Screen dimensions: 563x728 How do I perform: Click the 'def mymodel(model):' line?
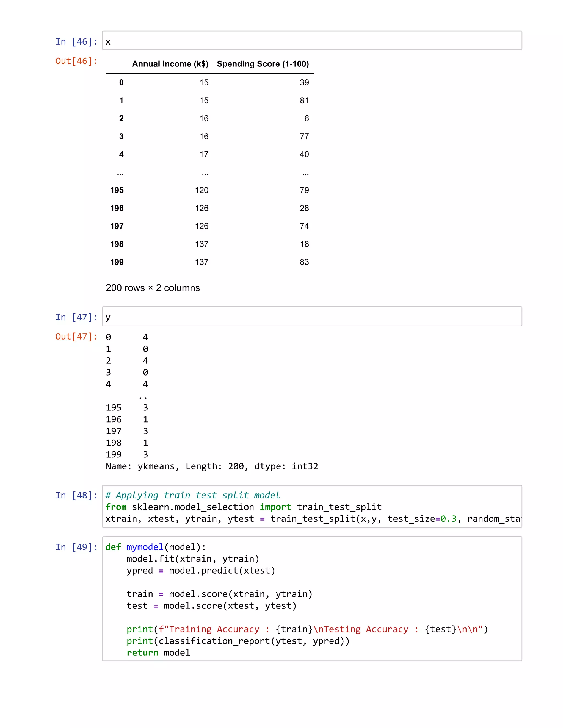coord(156,547)
